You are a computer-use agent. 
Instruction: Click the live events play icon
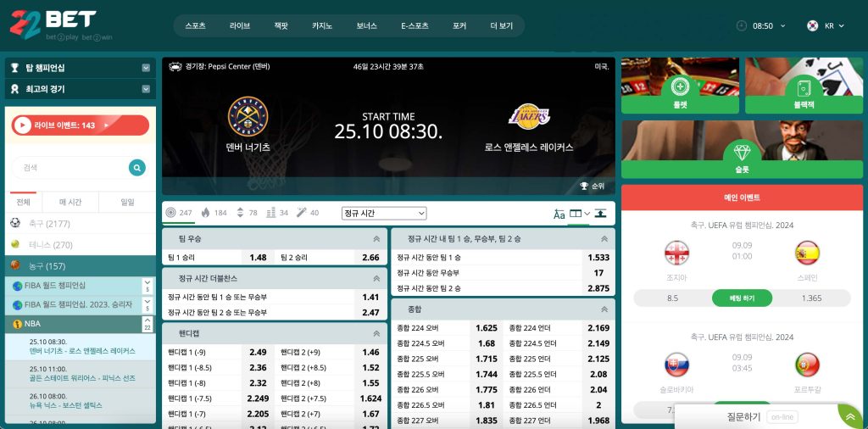pyautogui.click(x=23, y=125)
